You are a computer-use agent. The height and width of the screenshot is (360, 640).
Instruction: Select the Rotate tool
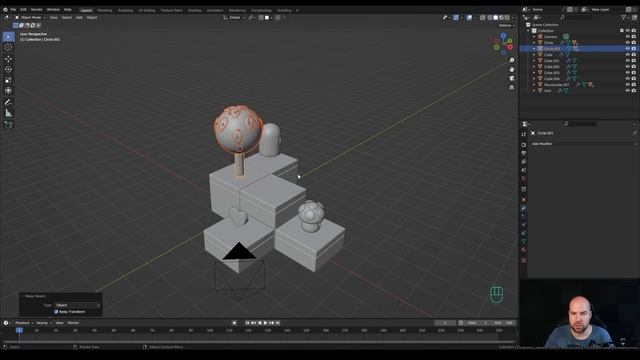coord(8,69)
